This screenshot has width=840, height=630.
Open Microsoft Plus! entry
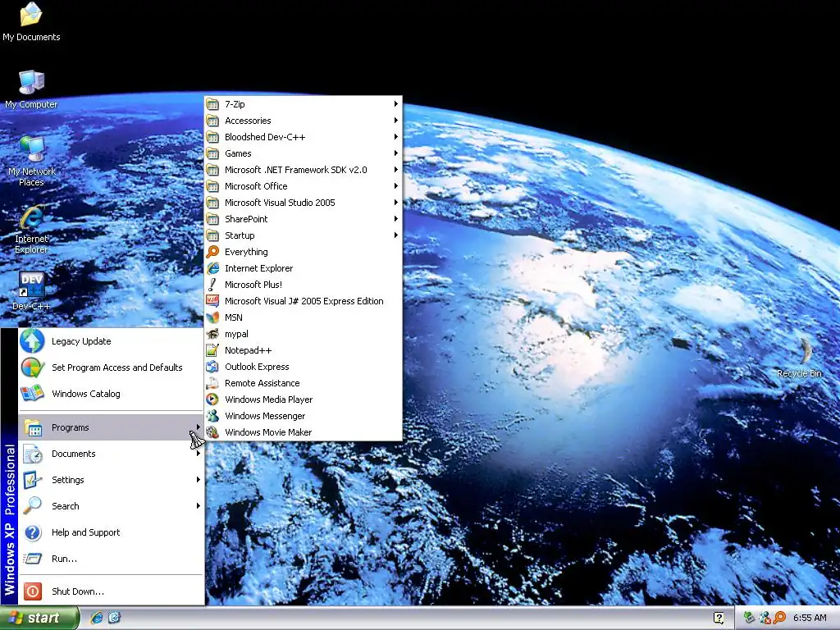[304, 285]
